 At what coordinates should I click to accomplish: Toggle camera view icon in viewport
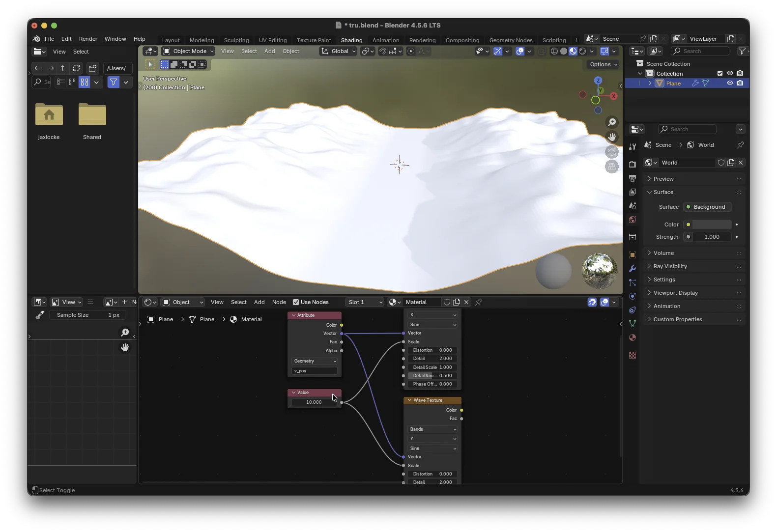pyautogui.click(x=612, y=152)
